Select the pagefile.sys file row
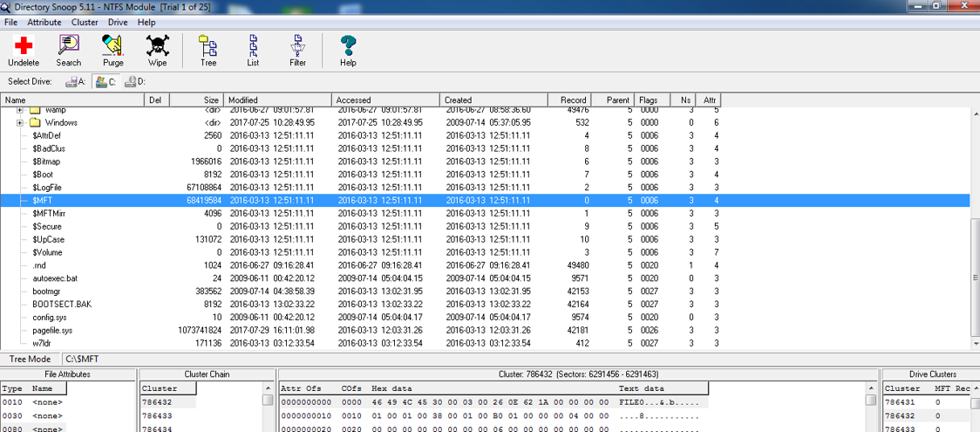Screen dimensions: 980x432 [x=52, y=331]
